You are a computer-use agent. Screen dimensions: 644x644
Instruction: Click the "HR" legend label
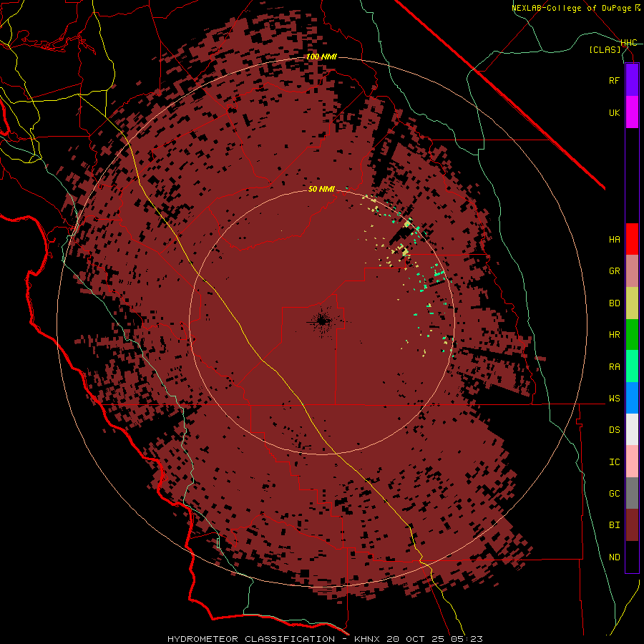614,335
